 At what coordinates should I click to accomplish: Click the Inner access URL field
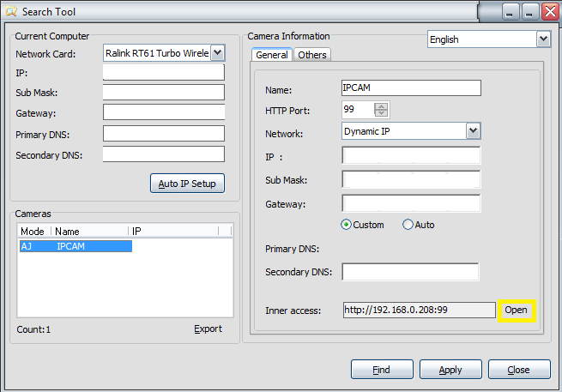pos(420,310)
